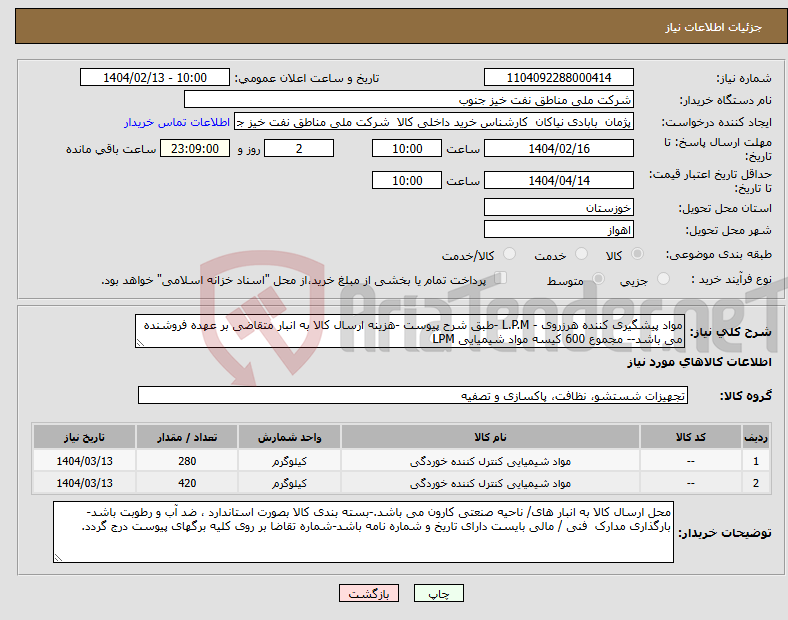Toggle the اسناد خزانه اسلامی payment checkbox
Screen dimensions: 788x620
(x=501, y=278)
